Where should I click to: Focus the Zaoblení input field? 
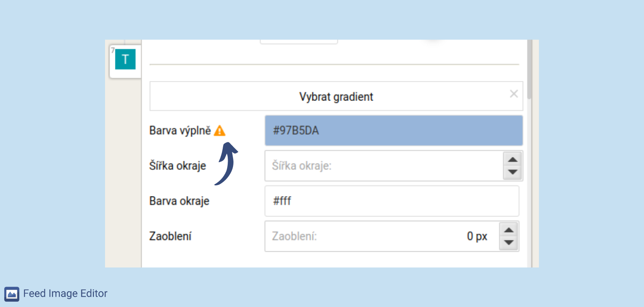click(382, 236)
